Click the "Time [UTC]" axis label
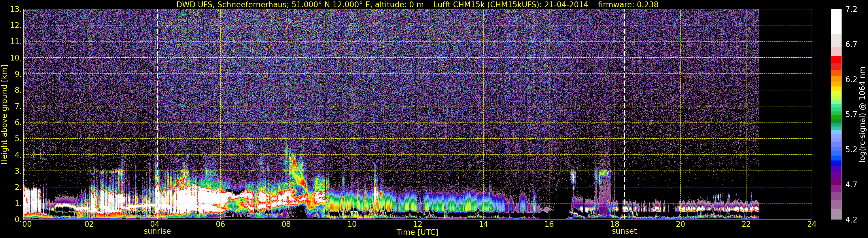This screenshot has width=868, height=238. tap(417, 232)
